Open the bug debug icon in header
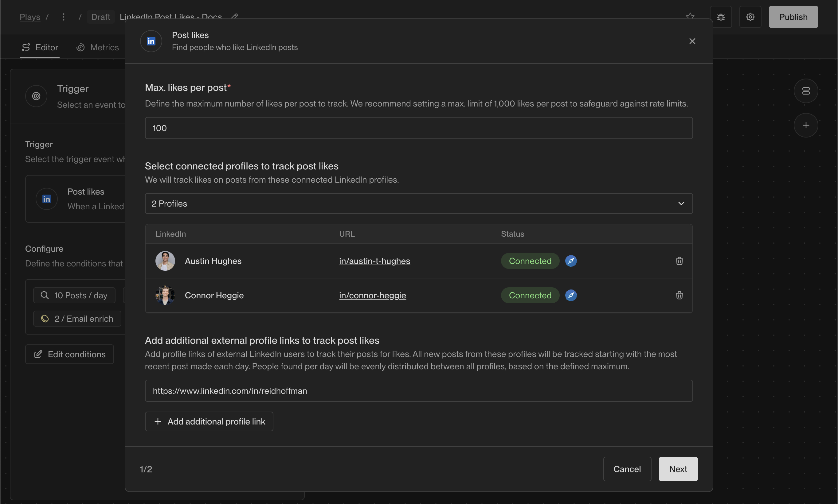Viewport: 838px width, 504px height. tap(720, 17)
